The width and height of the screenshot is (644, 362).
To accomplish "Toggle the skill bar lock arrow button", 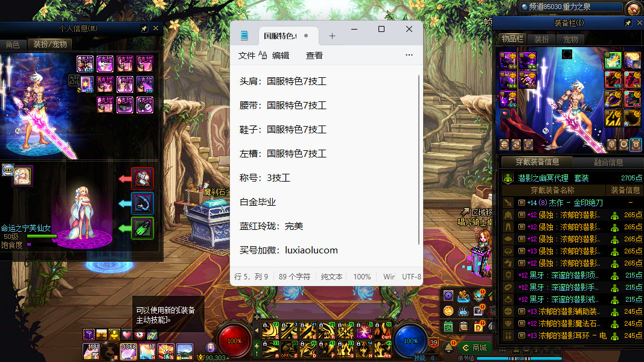I will (257, 330).
